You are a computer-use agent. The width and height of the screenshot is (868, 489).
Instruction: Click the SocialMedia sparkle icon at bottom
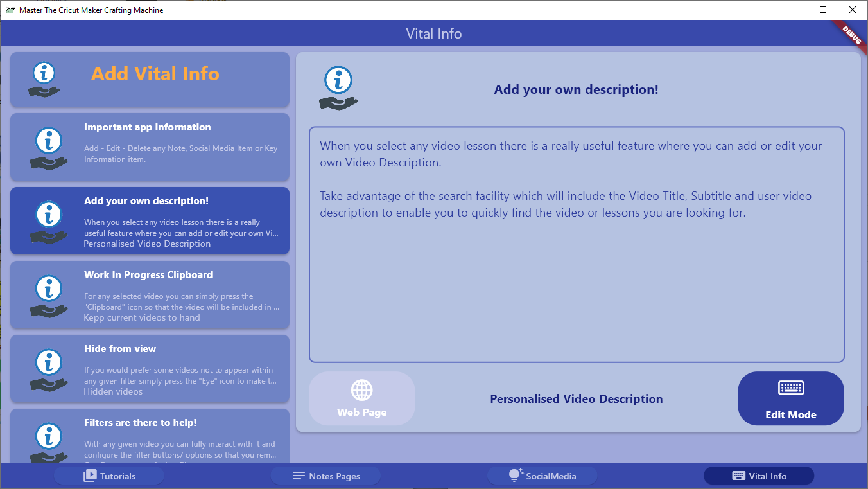tap(514, 475)
